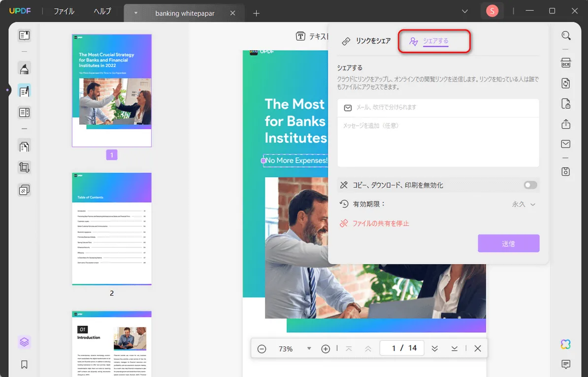Click the 送信 send button
Screen dimensions: 588x377
[x=509, y=243]
